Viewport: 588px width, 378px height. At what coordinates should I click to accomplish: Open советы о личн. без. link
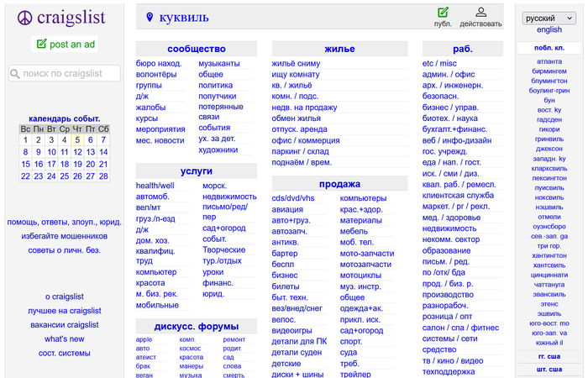(65, 250)
